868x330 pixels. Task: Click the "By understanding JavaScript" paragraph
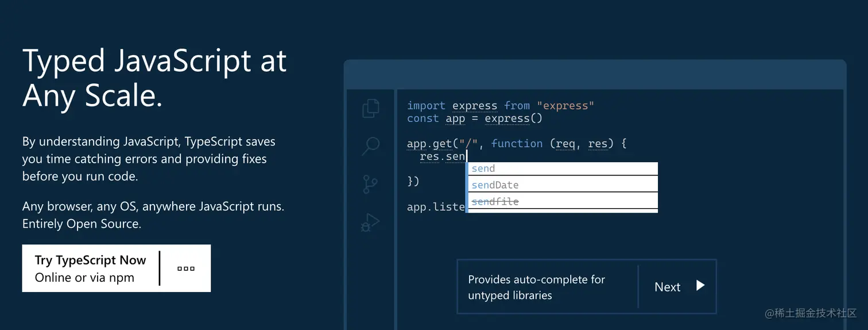(149, 159)
